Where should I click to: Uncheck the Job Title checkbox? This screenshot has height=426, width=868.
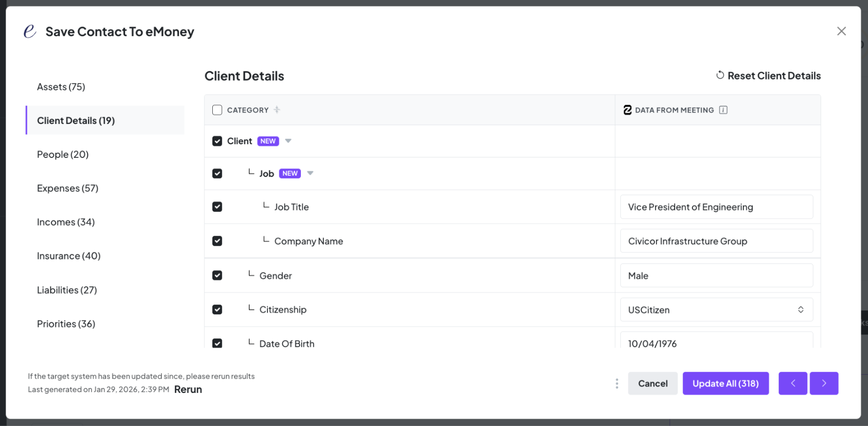coord(217,207)
